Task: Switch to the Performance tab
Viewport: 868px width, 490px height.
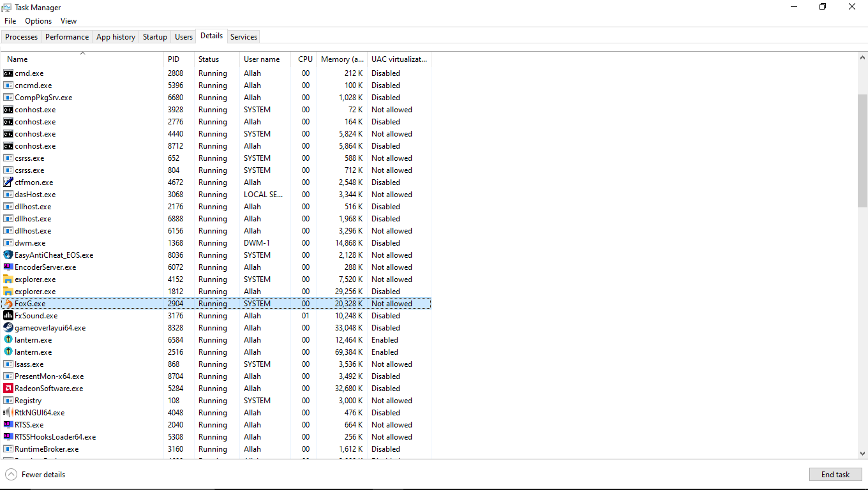Action: click(x=67, y=37)
